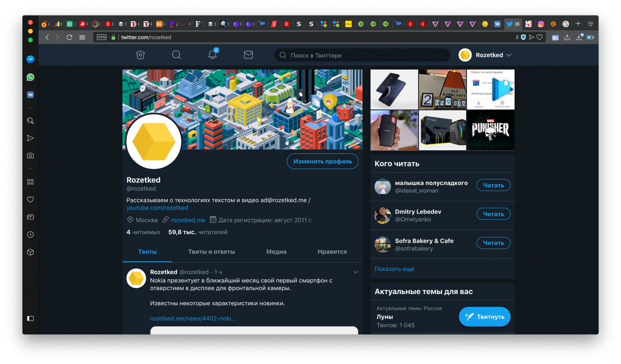The height and width of the screenshot is (364, 621).
Task: Open Twitter direct messages
Action: coord(248,55)
